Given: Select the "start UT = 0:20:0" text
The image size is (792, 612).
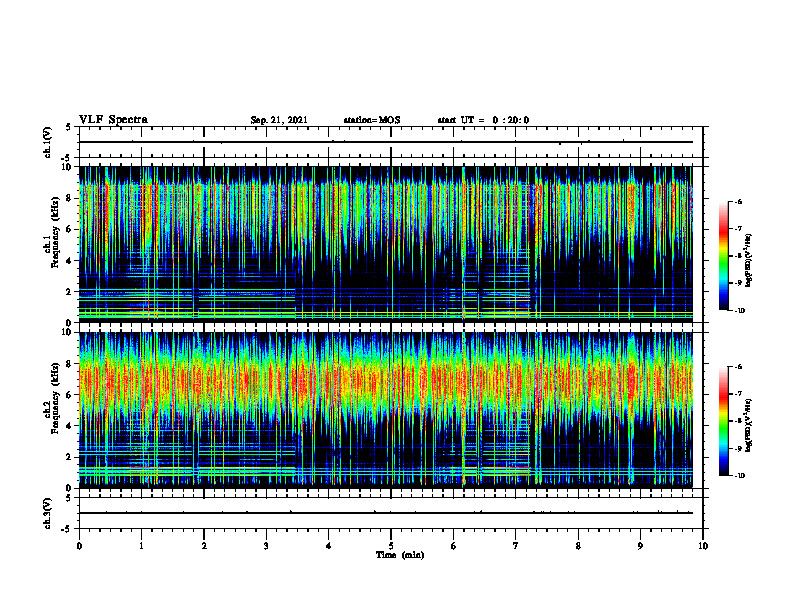Looking at the screenshot, I should (483, 120).
